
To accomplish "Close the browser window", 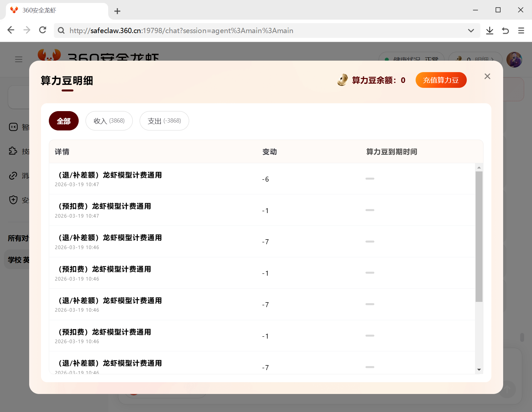I will coord(521,10).
